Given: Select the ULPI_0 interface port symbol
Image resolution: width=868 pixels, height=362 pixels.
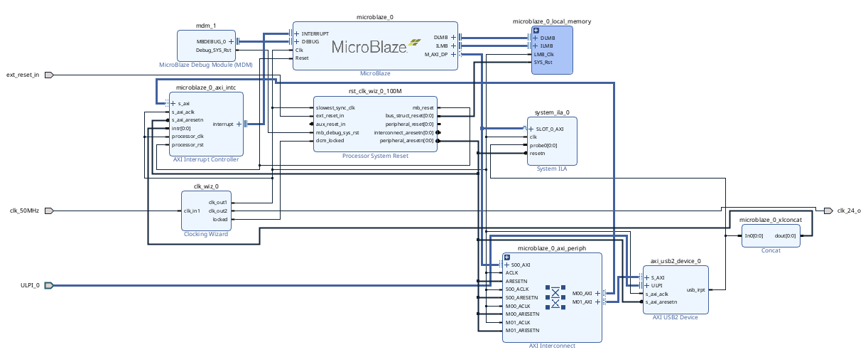Looking at the screenshot, I should pyautogui.click(x=49, y=286).
